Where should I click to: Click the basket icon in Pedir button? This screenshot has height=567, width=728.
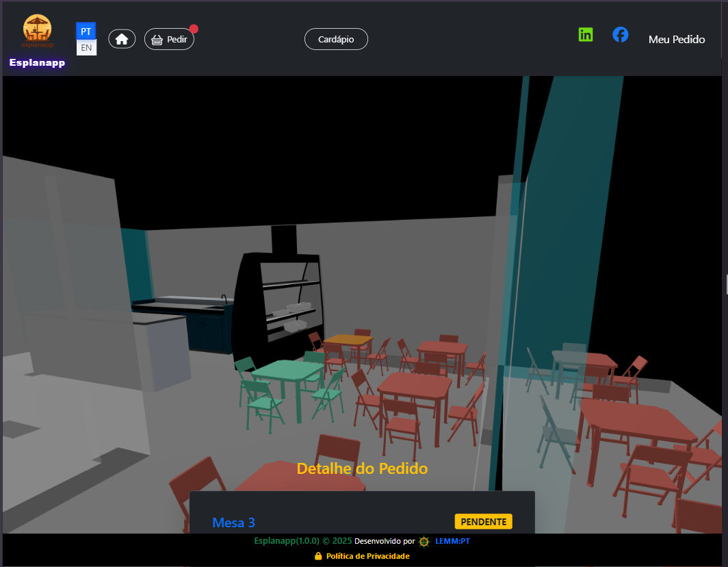click(157, 40)
